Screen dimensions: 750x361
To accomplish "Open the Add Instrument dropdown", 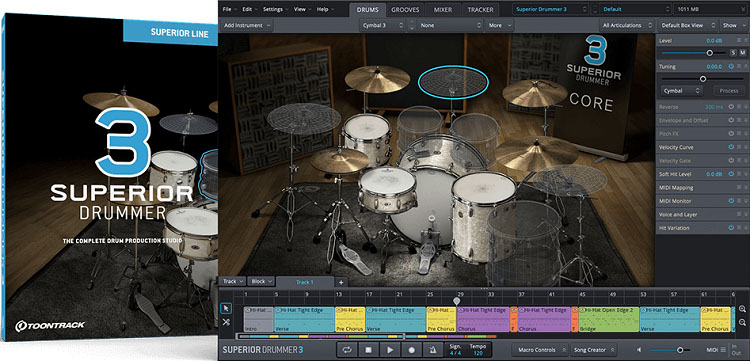I will click(247, 25).
